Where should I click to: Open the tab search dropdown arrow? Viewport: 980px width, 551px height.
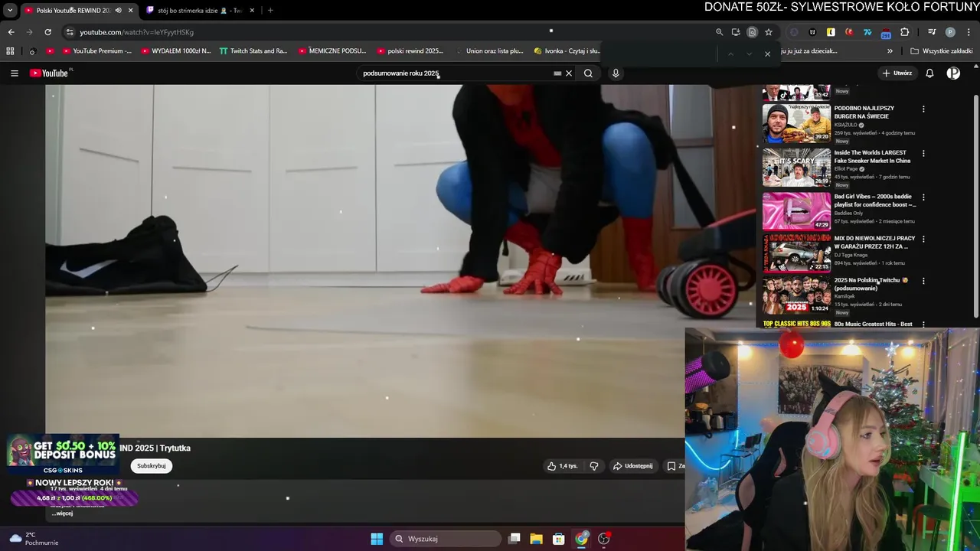click(10, 10)
